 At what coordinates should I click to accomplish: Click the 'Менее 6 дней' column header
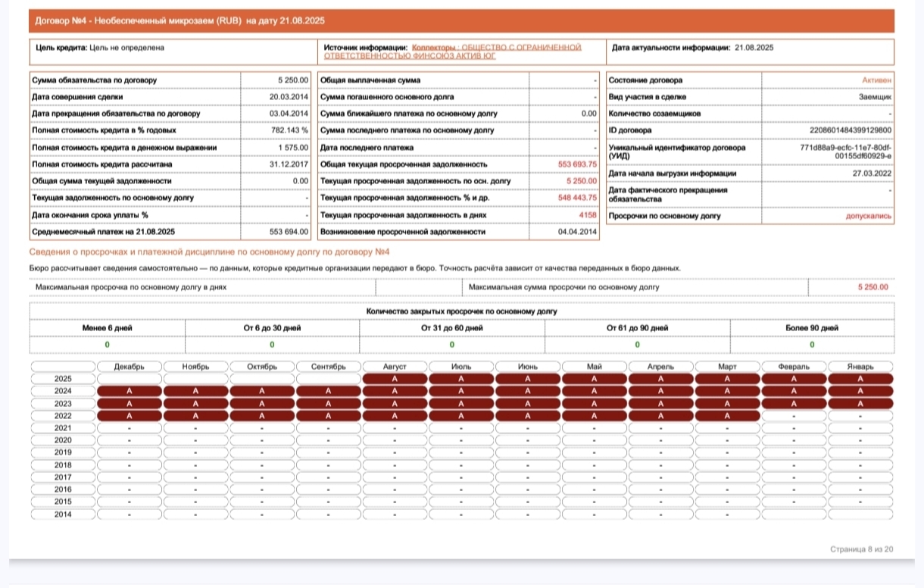coord(107,328)
